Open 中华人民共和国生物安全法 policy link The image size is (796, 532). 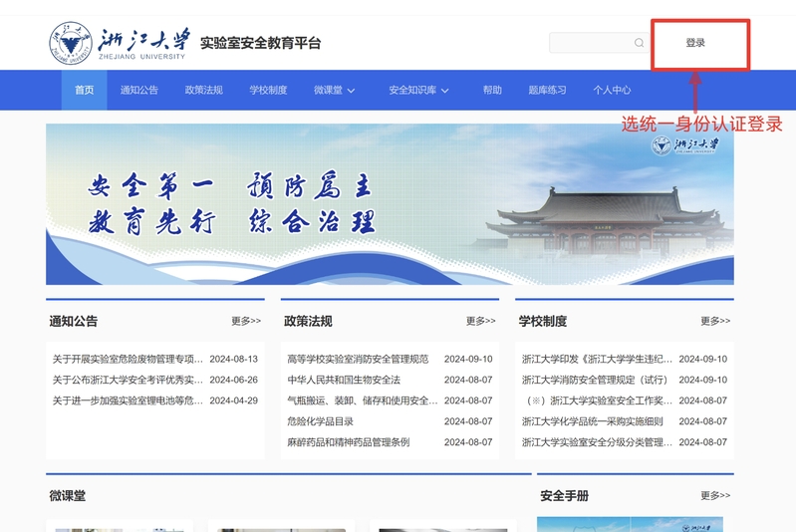point(344,380)
